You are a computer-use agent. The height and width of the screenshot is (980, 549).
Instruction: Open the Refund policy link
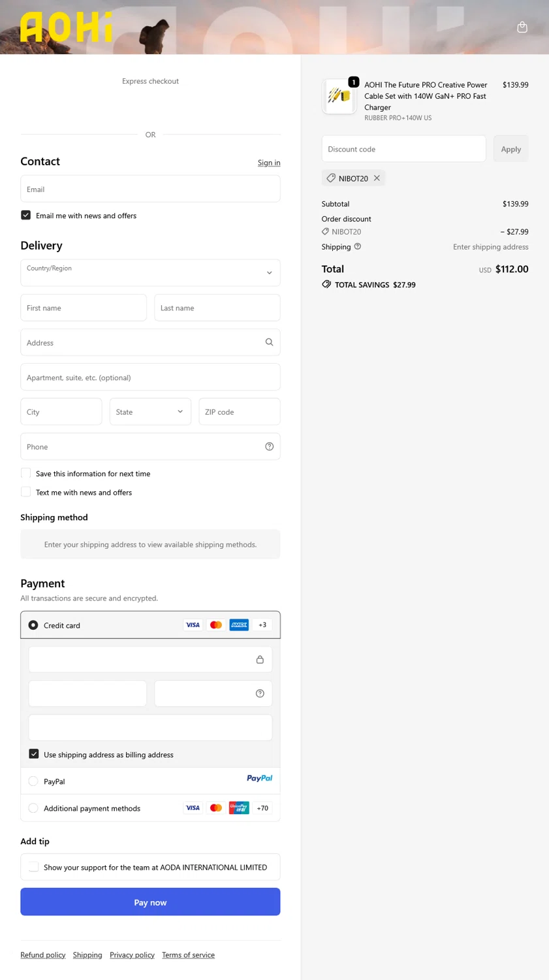(x=42, y=955)
